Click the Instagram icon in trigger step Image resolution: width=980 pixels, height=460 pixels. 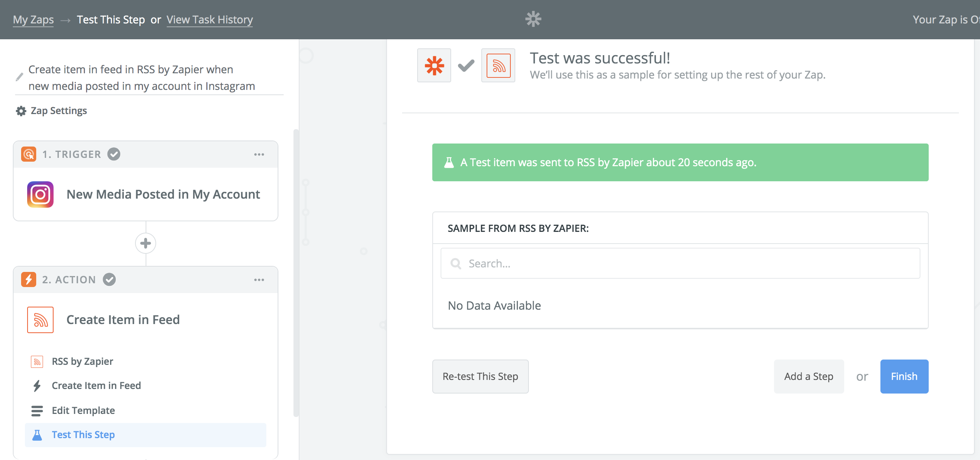[x=40, y=194]
